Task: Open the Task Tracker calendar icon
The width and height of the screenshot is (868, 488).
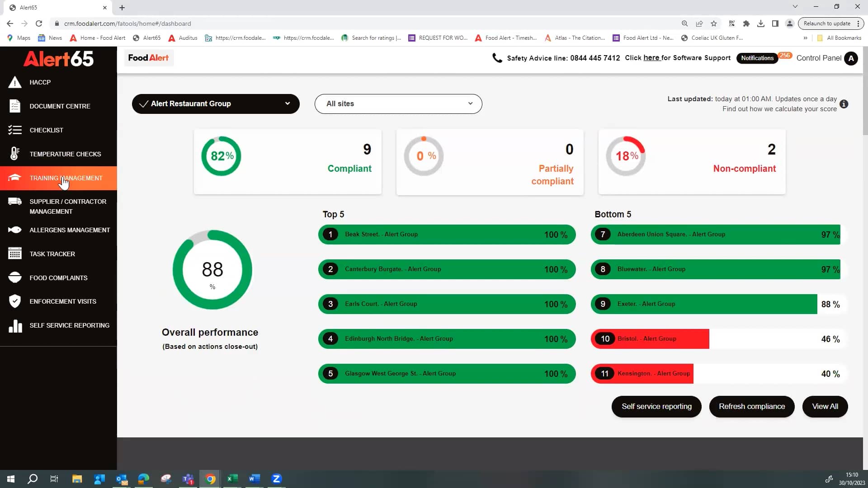Action: click(15, 253)
